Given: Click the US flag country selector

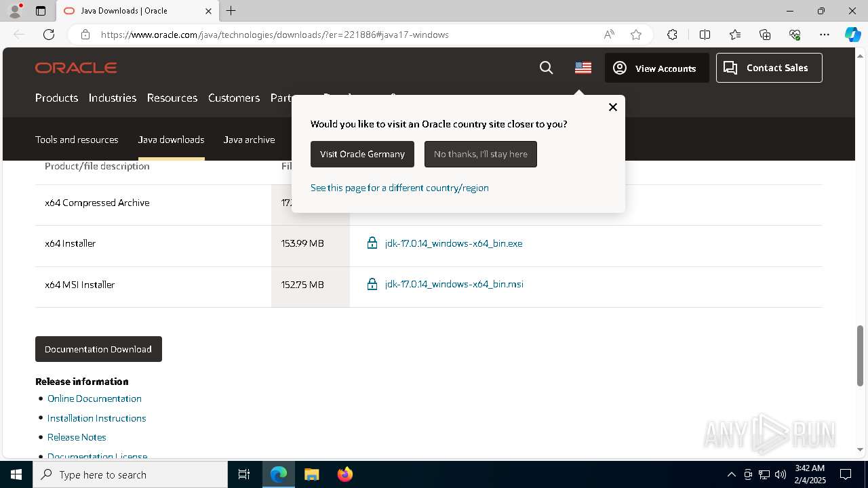Looking at the screenshot, I should 583,68.
